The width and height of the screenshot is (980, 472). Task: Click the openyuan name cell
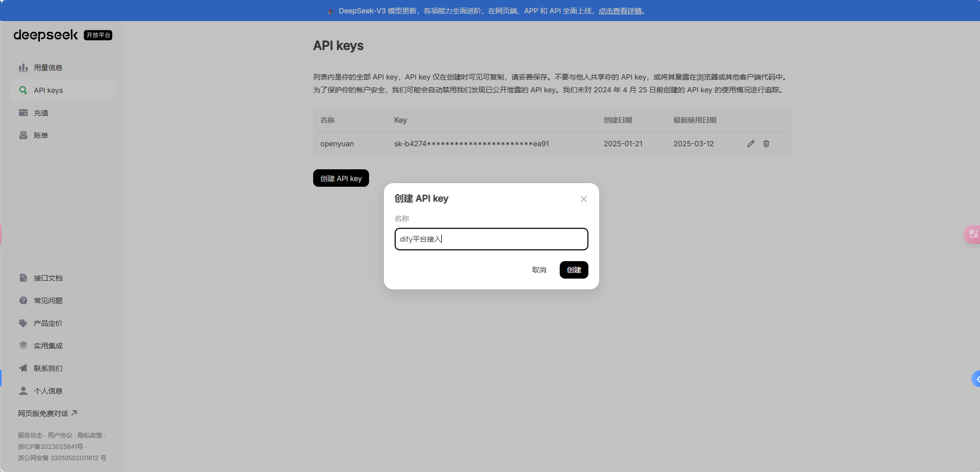337,144
